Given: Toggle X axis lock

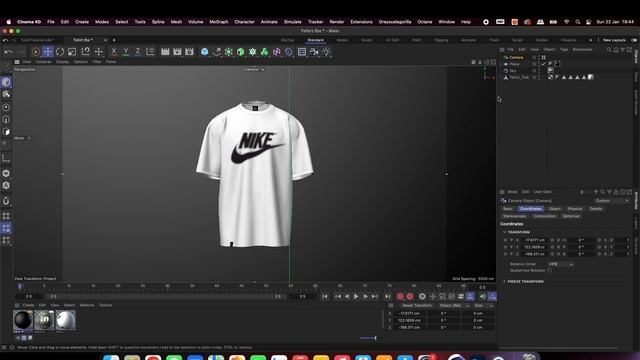Looking at the screenshot, I should [x=114, y=52].
